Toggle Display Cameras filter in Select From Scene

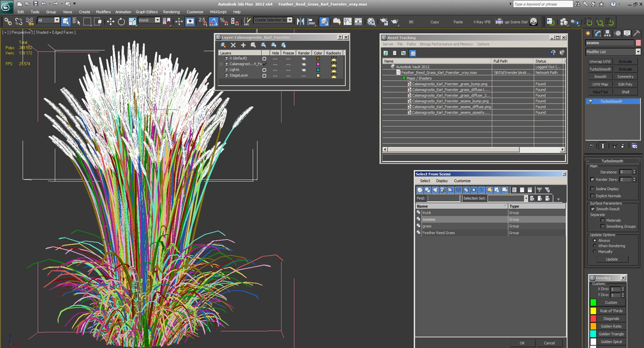click(x=443, y=190)
